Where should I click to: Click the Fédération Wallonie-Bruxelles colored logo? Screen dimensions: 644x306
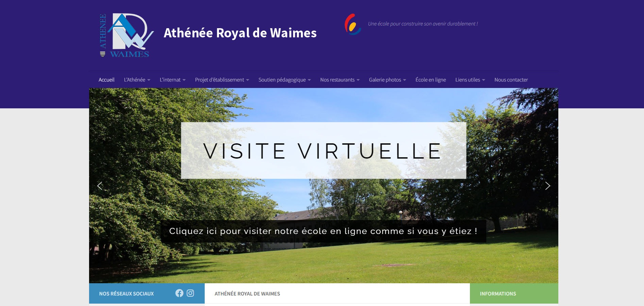pos(353,24)
